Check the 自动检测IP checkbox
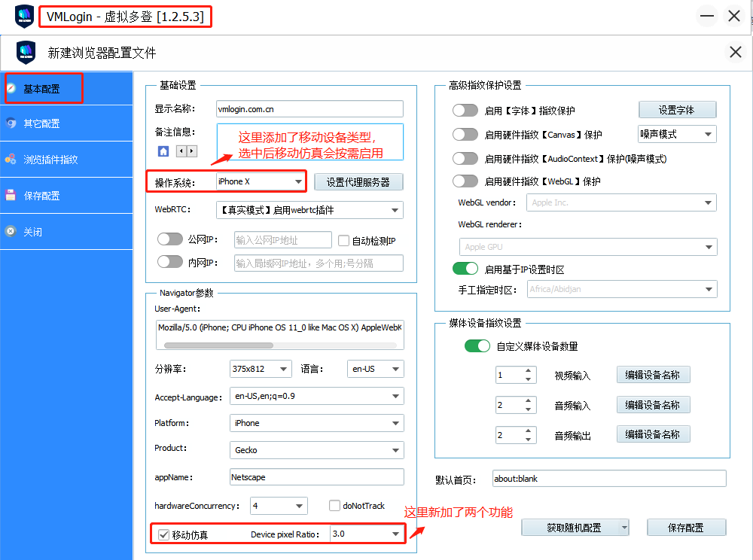 (343, 241)
